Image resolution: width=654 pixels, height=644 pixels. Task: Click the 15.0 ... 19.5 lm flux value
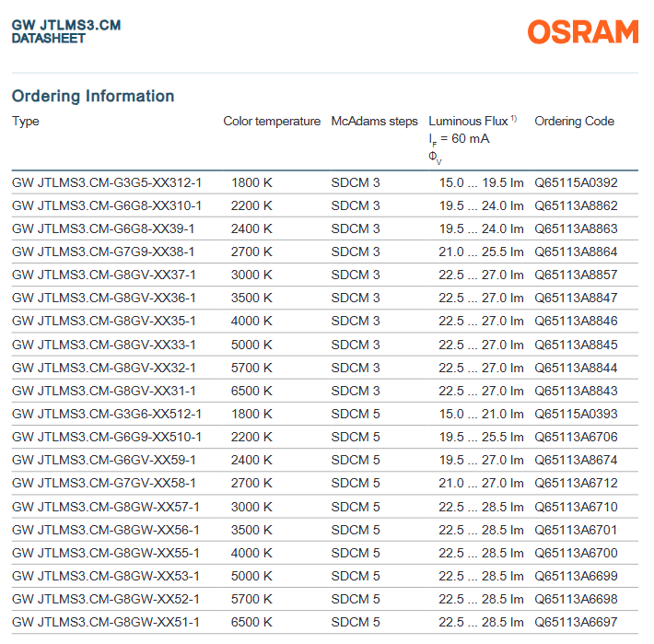(x=482, y=182)
